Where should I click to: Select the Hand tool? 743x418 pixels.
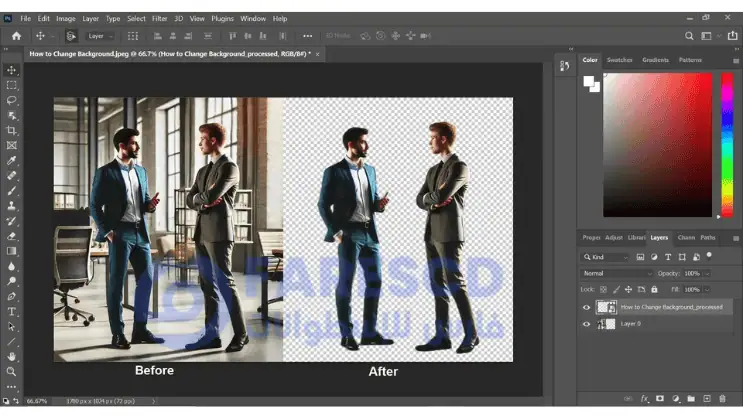point(11,356)
